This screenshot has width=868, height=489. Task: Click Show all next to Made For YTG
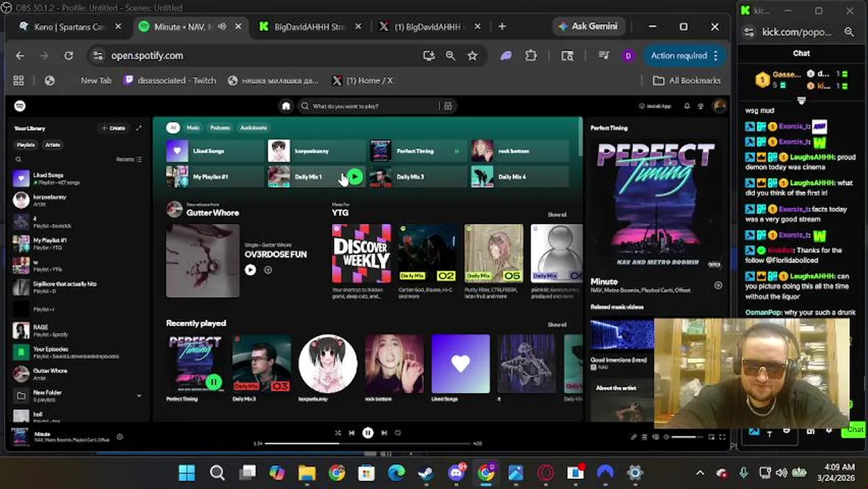[557, 215]
